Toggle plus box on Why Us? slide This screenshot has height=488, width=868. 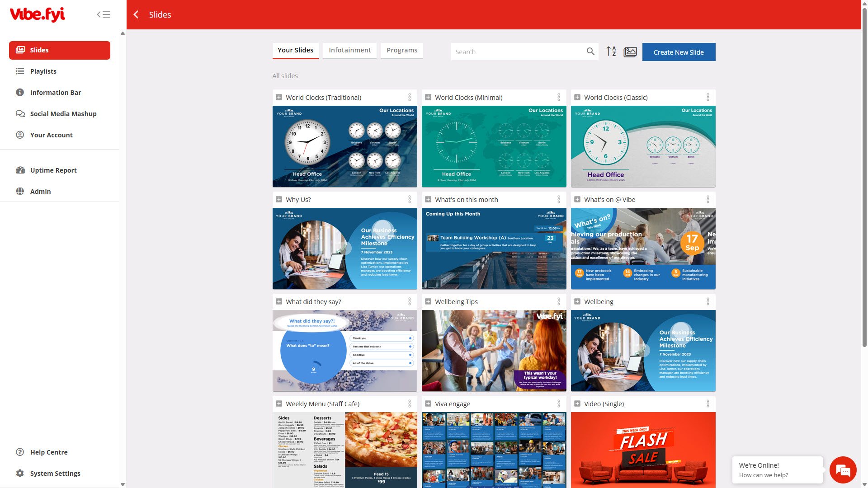click(279, 199)
